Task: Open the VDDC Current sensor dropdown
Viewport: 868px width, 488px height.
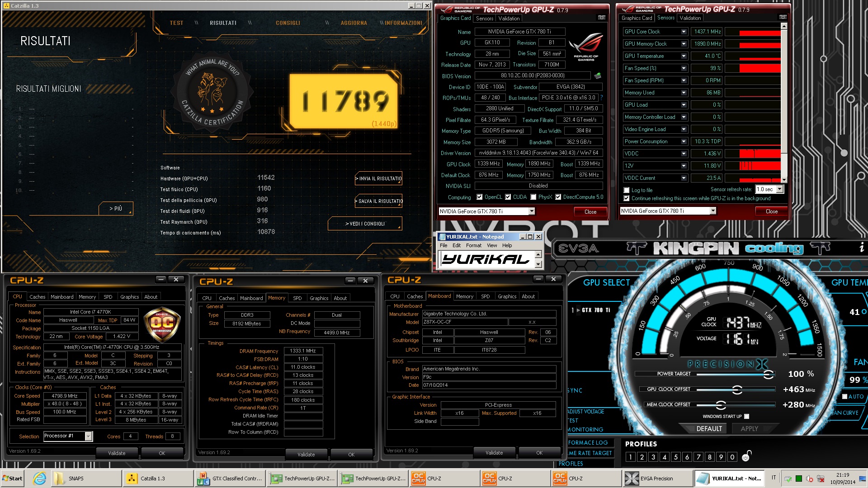Action: pyautogui.click(x=684, y=178)
